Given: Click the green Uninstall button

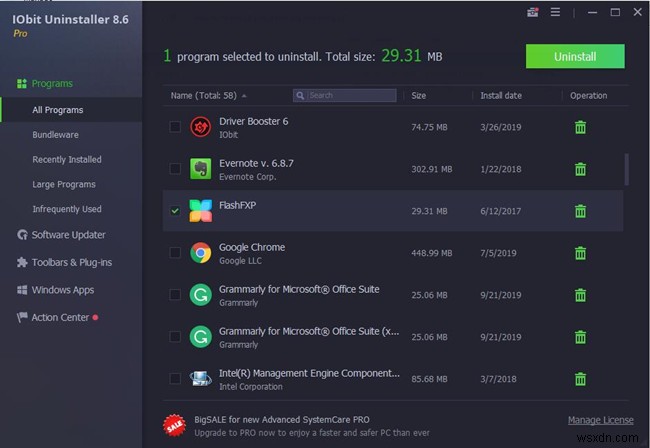Looking at the screenshot, I should click(x=575, y=56).
